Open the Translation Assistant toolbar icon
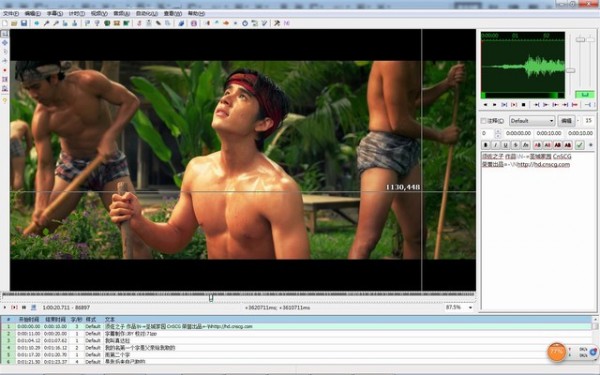The height and width of the screenshot is (375, 600). pos(226,23)
